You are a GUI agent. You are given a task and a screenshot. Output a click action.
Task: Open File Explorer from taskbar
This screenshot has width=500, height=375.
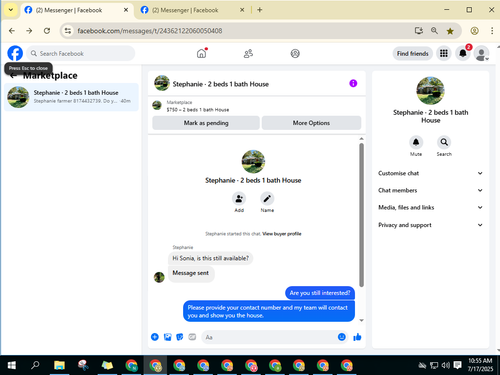[x=59, y=365]
